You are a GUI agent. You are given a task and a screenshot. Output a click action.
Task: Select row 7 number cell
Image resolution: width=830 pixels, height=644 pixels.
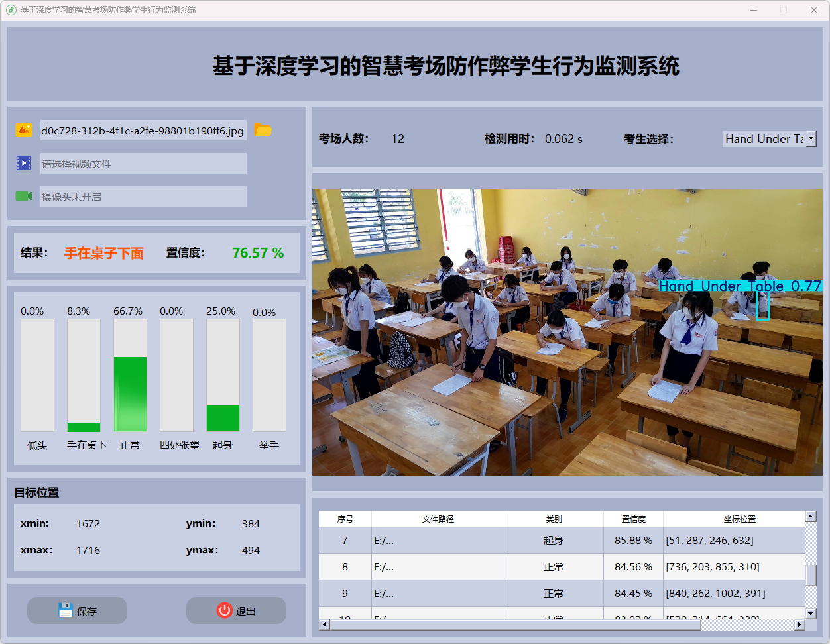point(345,541)
